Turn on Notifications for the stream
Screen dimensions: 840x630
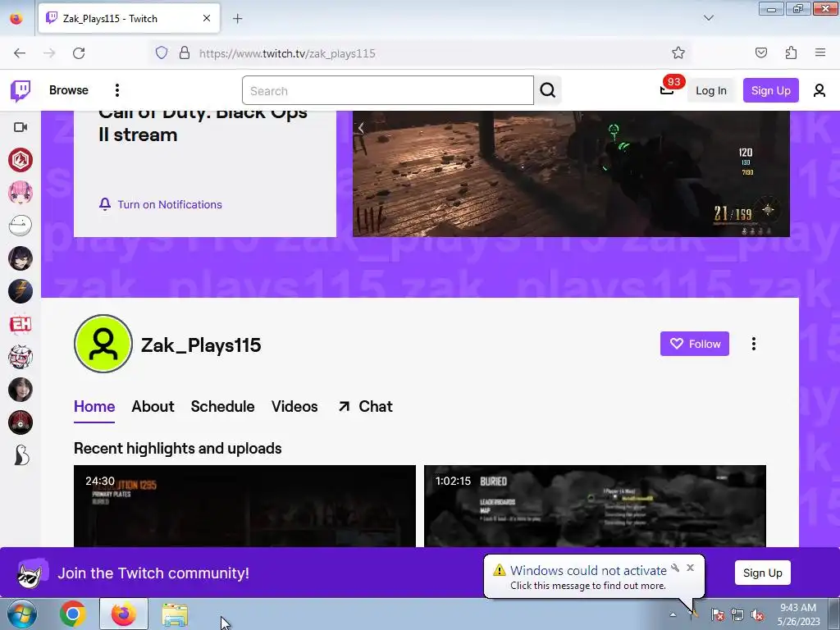160,204
